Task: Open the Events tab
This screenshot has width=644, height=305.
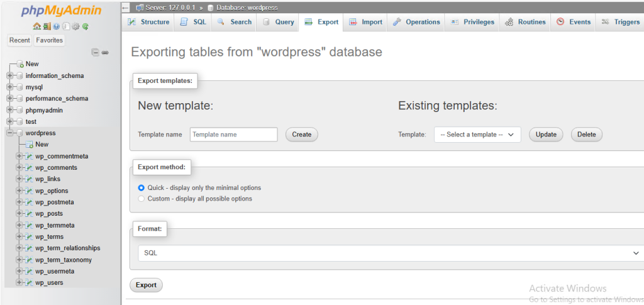Action: [x=574, y=22]
